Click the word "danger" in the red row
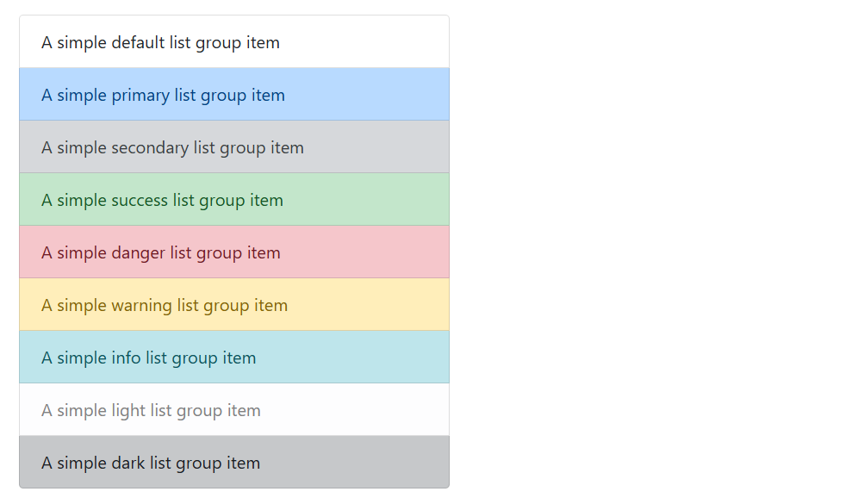 pos(138,253)
